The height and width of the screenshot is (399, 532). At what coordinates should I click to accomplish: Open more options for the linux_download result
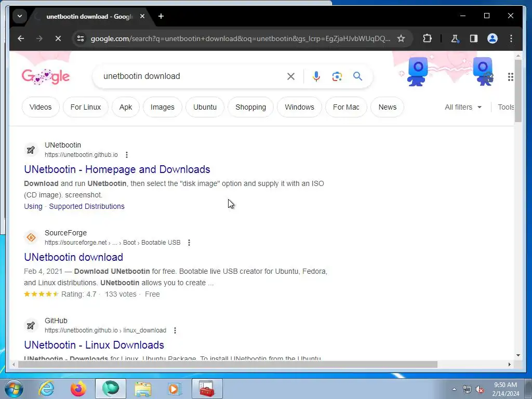pyautogui.click(x=175, y=330)
